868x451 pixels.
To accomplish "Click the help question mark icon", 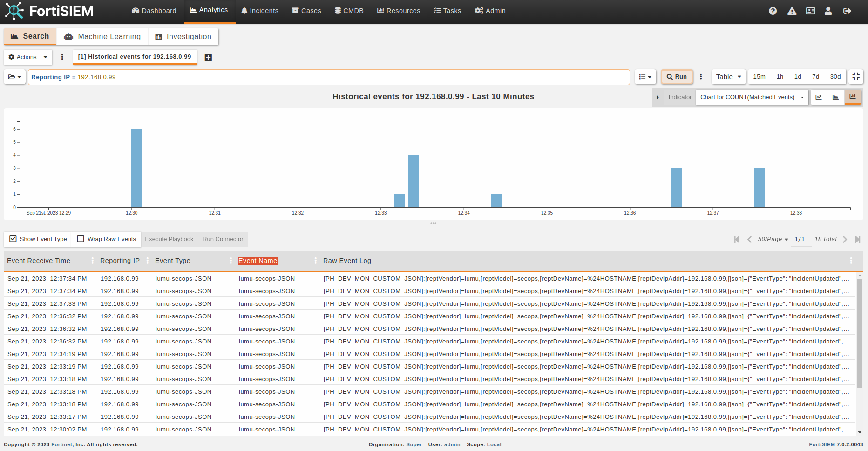I will click(773, 11).
